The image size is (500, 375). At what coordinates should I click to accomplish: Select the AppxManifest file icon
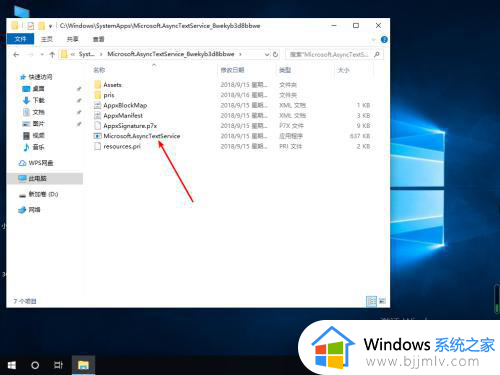[97, 115]
